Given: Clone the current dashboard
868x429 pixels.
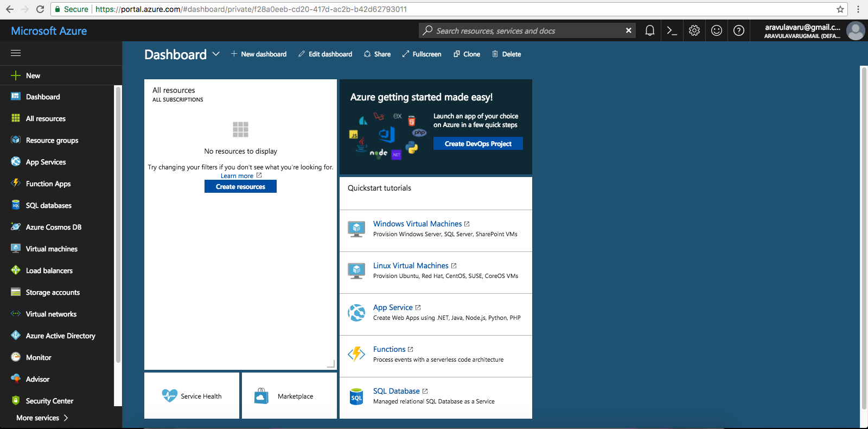Looking at the screenshot, I should pyautogui.click(x=467, y=54).
